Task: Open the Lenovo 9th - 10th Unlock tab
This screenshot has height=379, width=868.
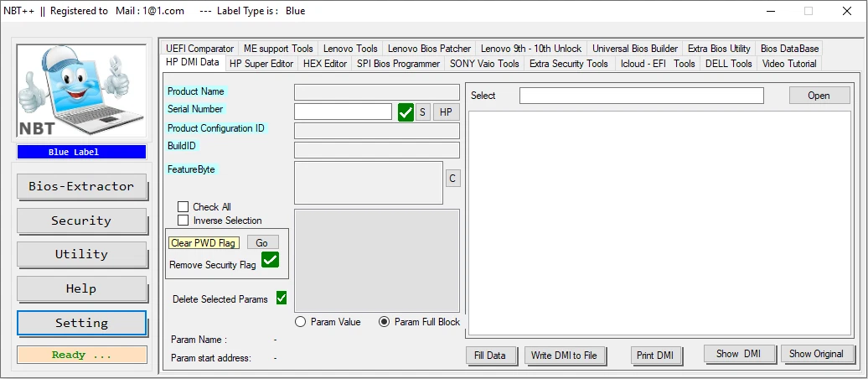Action: (531, 48)
